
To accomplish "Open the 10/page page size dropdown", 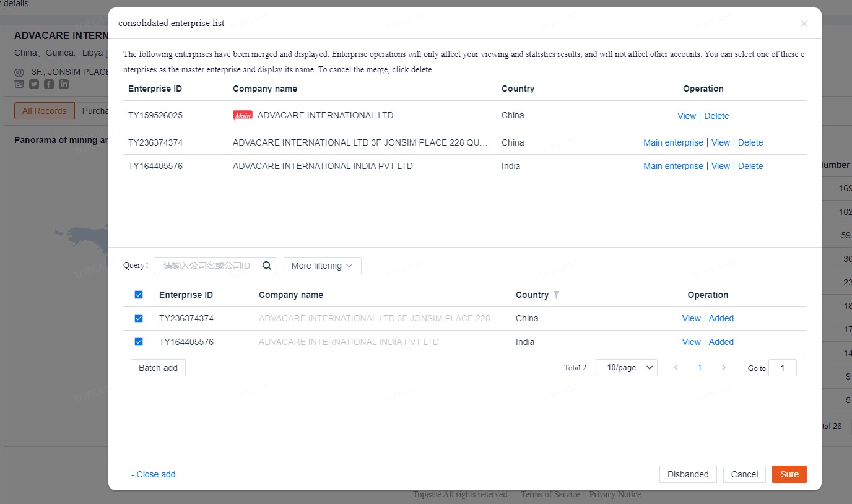I will tap(627, 368).
